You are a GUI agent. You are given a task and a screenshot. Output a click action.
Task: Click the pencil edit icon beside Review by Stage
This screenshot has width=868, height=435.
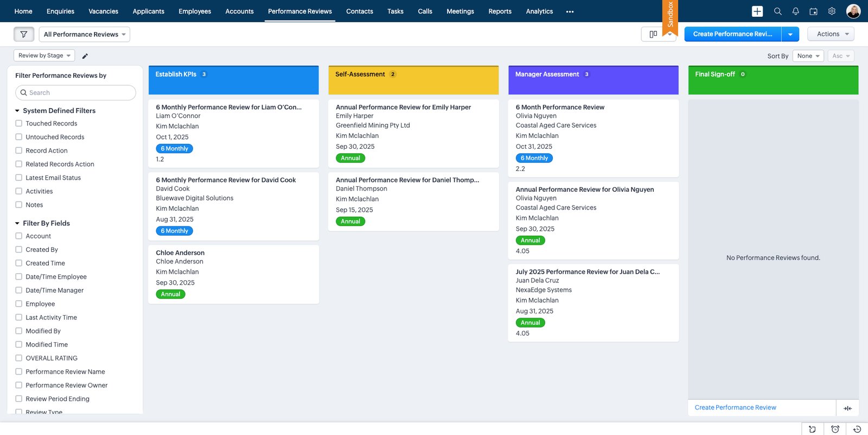click(85, 56)
